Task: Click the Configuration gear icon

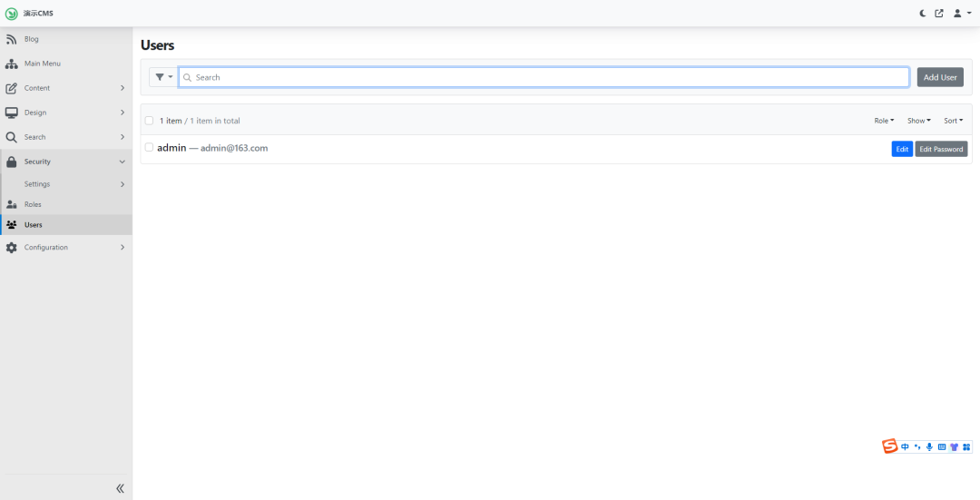Action: click(12, 247)
